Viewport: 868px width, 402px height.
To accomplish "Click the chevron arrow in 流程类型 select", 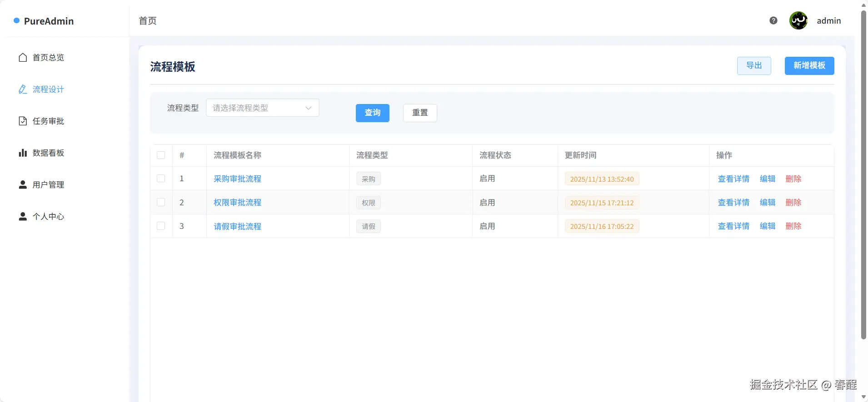I will pyautogui.click(x=309, y=108).
